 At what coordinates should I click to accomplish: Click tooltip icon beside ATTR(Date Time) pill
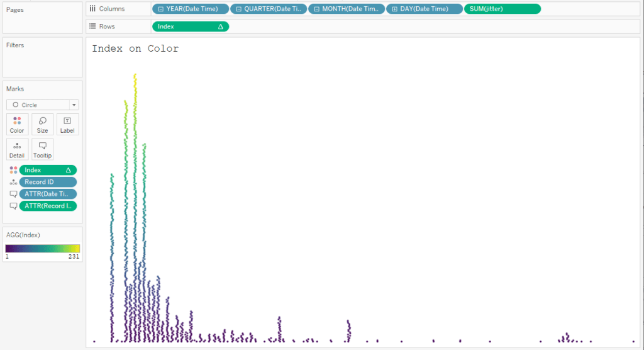[13, 194]
